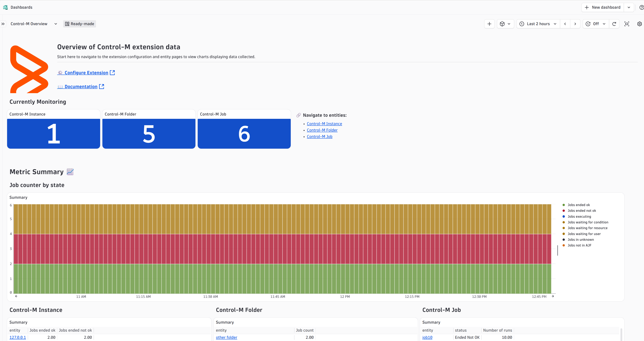Open the 127.0.0.1 entity link
The height and width of the screenshot is (341, 644).
pyautogui.click(x=17, y=337)
